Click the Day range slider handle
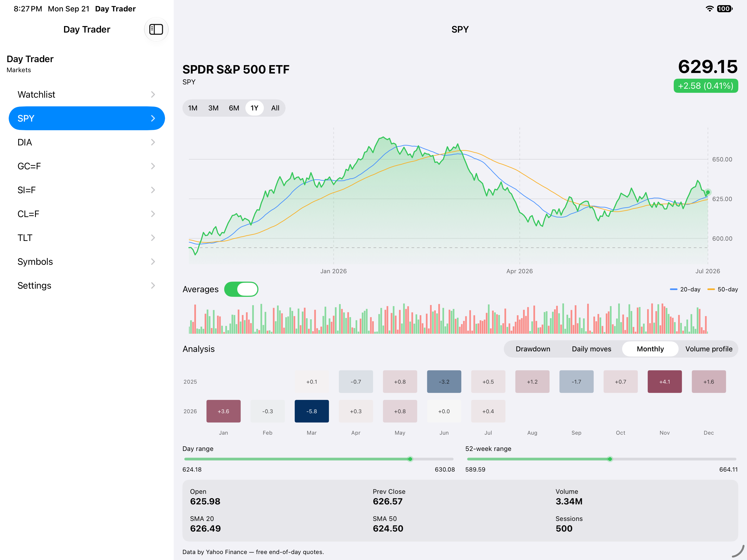 410,459
